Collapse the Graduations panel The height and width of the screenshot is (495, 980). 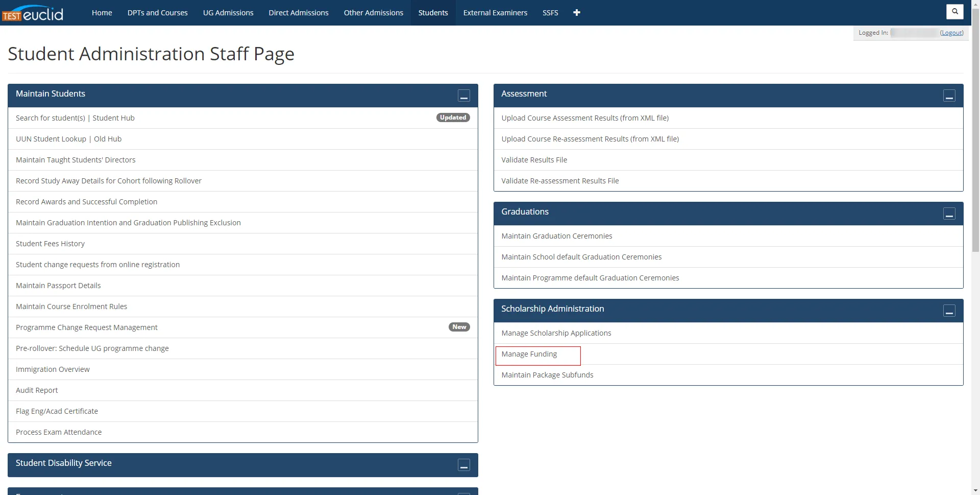[949, 214]
